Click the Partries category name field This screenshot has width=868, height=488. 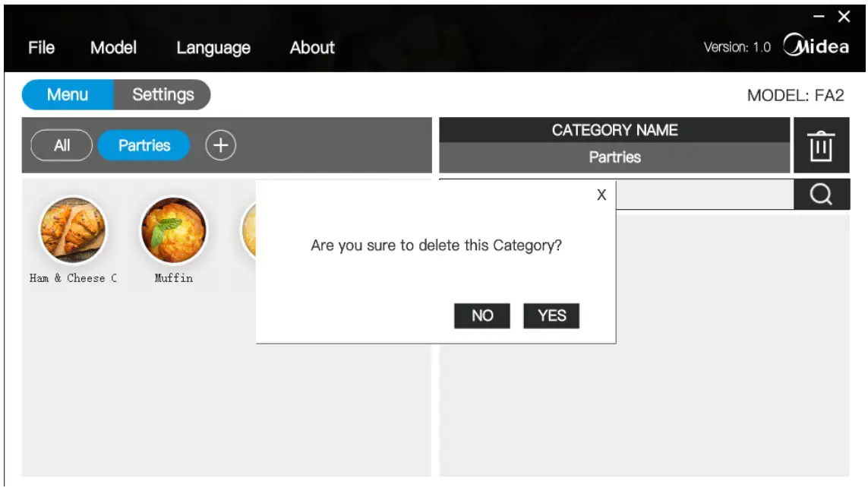pos(614,157)
